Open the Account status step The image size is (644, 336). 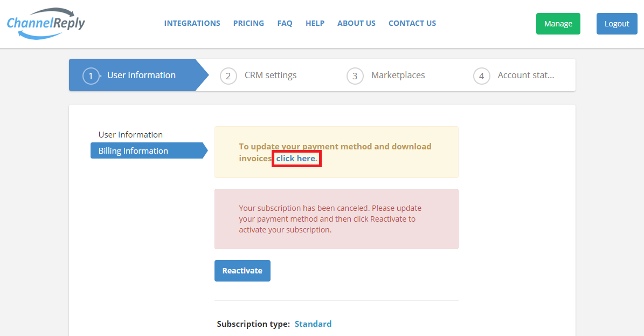pos(526,76)
